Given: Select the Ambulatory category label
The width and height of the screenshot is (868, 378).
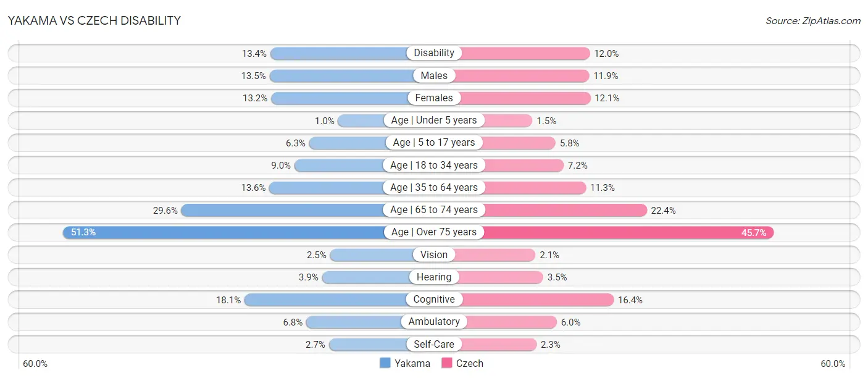Looking at the screenshot, I should [x=434, y=322].
